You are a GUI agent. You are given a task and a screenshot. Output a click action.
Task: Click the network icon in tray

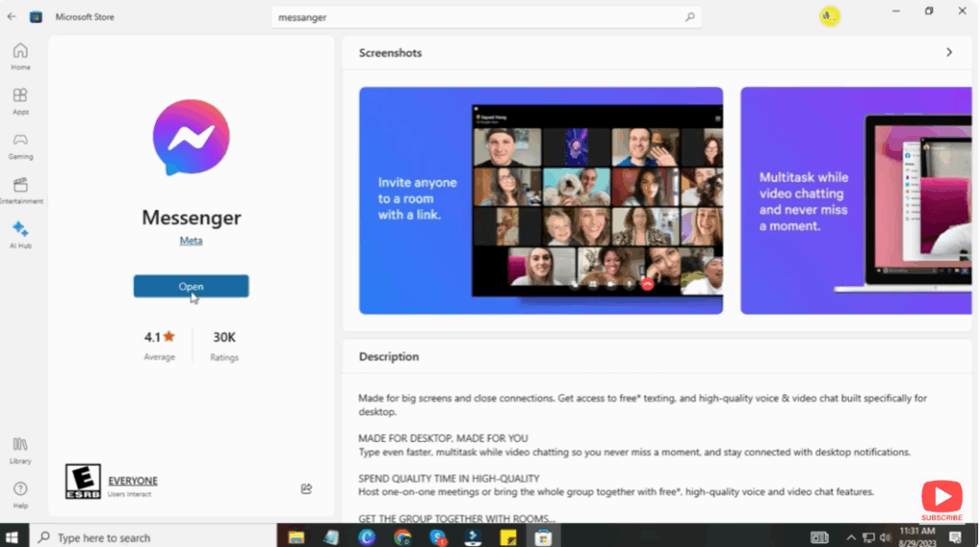pos(868,537)
